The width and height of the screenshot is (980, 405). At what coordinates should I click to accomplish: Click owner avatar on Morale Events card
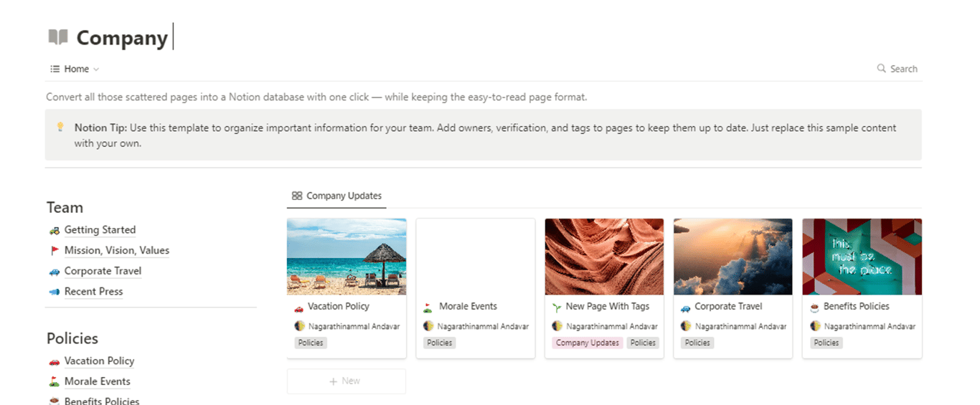[428, 325]
